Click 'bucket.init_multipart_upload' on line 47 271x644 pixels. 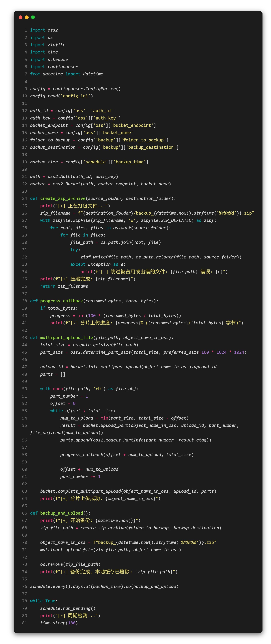pyautogui.click(x=106, y=367)
